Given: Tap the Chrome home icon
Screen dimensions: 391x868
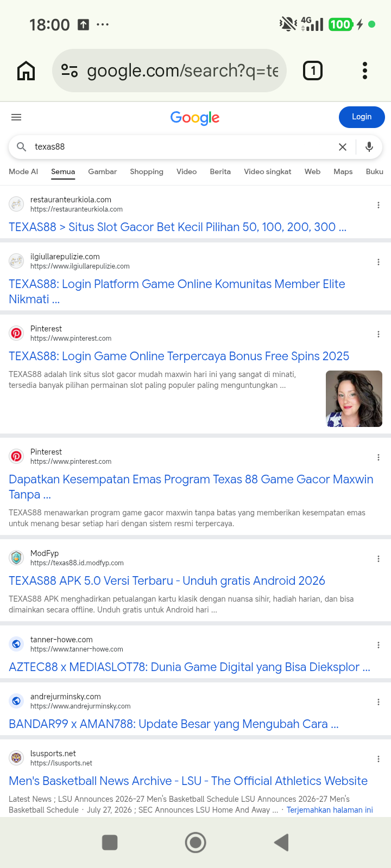Looking at the screenshot, I should coord(26,71).
